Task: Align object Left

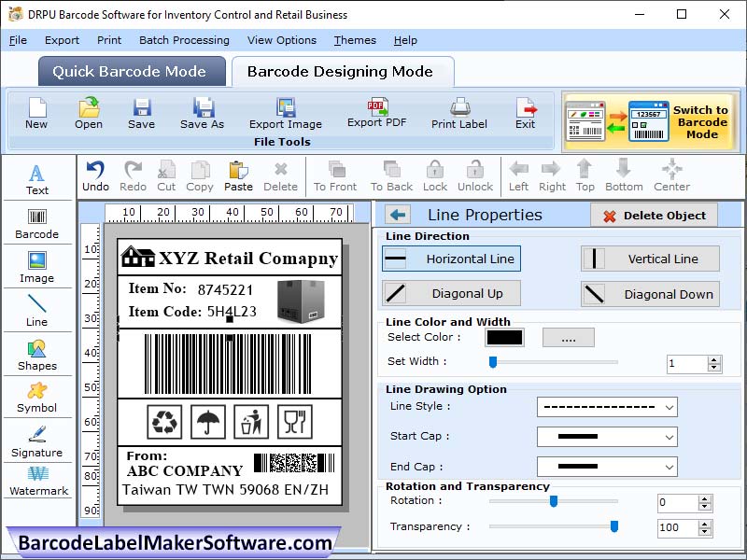Action: (x=518, y=176)
